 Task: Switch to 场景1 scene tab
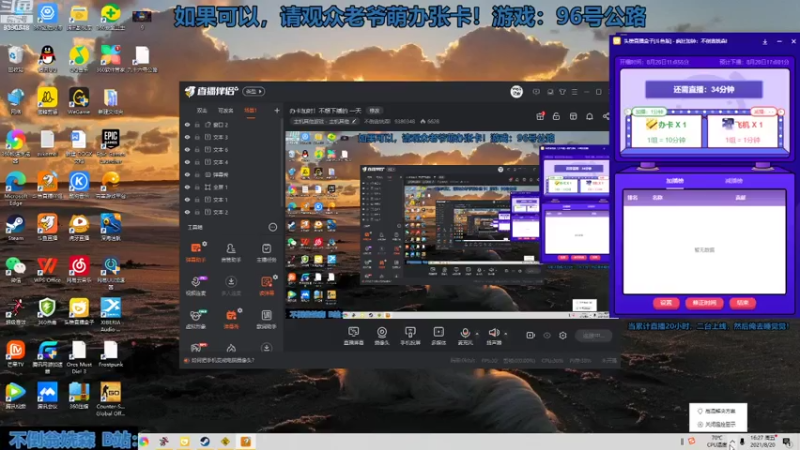pos(250,110)
